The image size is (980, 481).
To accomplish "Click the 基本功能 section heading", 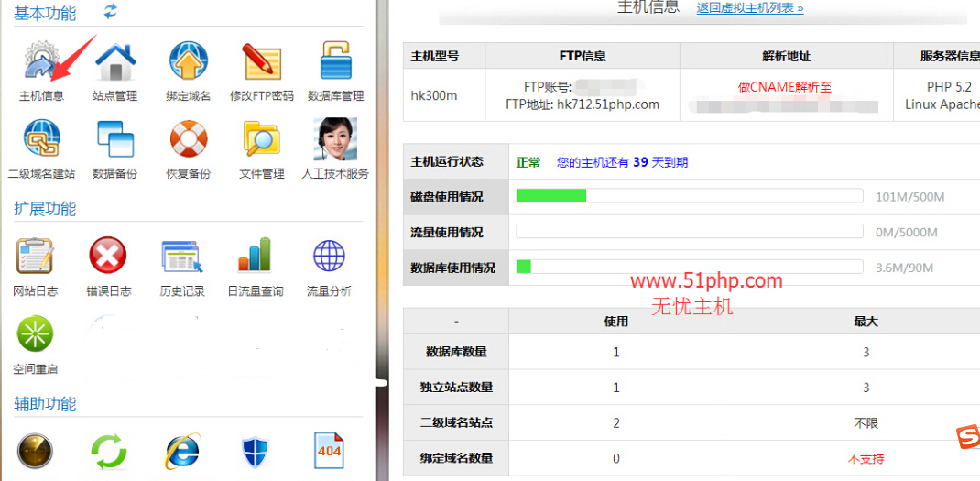I will click(45, 13).
